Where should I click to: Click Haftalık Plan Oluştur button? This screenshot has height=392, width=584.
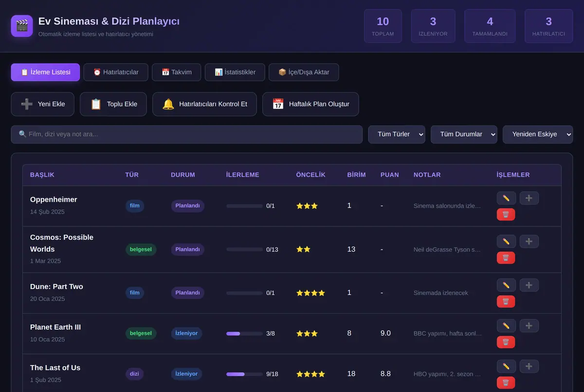click(x=310, y=104)
